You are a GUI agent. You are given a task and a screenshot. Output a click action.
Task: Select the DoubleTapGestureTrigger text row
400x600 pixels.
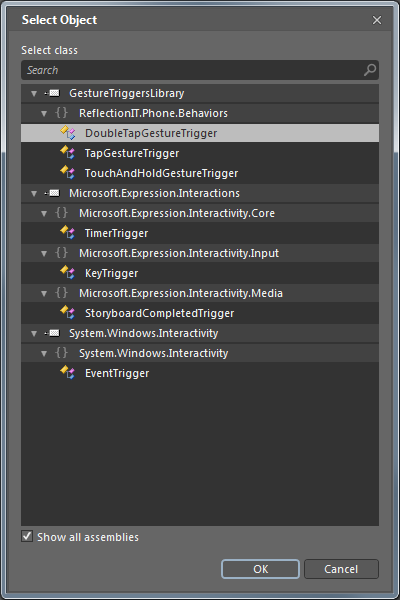[x=200, y=133]
